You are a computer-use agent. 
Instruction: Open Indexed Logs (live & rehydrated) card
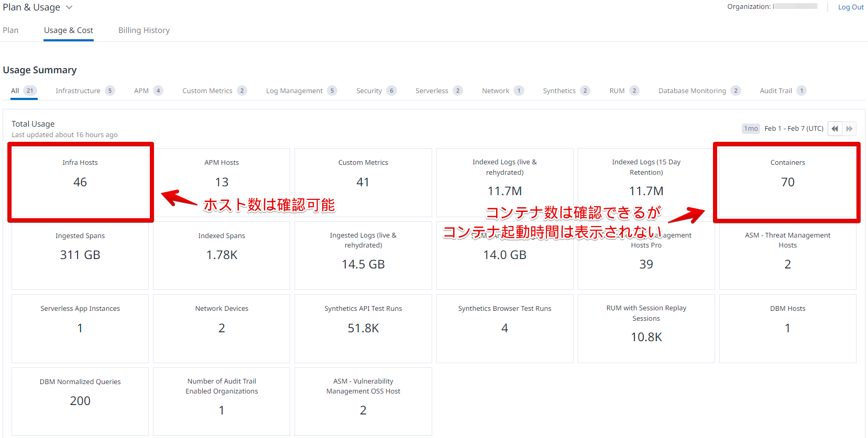505,182
